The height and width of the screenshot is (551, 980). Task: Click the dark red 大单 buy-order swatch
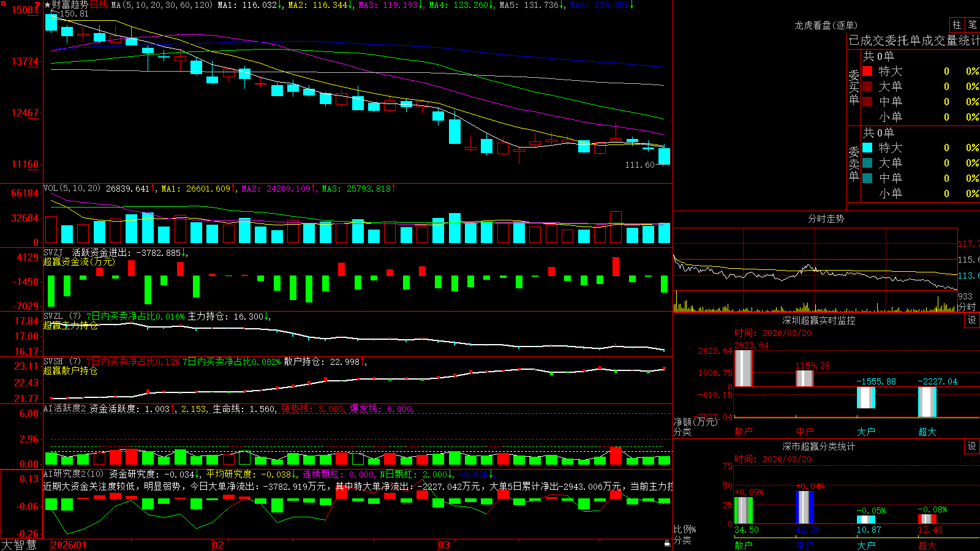pos(867,86)
